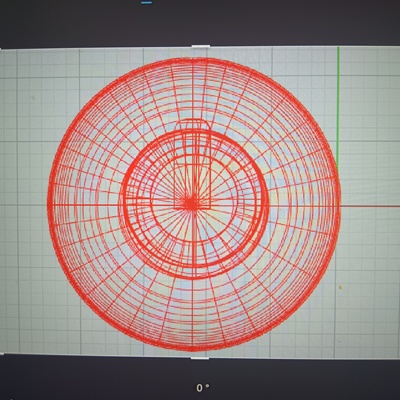Tap the blue dash indicator at top
The width and height of the screenshot is (400, 400).
[x=146, y=2]
